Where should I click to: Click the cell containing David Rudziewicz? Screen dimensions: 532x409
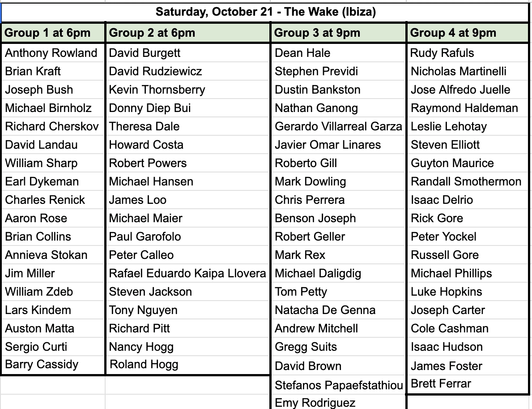(188, 71)
